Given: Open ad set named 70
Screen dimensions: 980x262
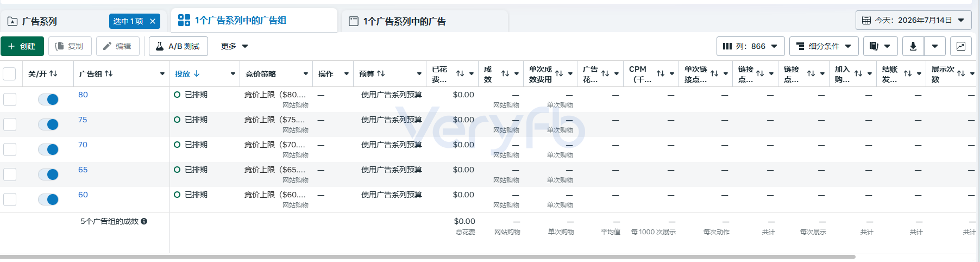Looking at the screenshot, I should point(83,145).
